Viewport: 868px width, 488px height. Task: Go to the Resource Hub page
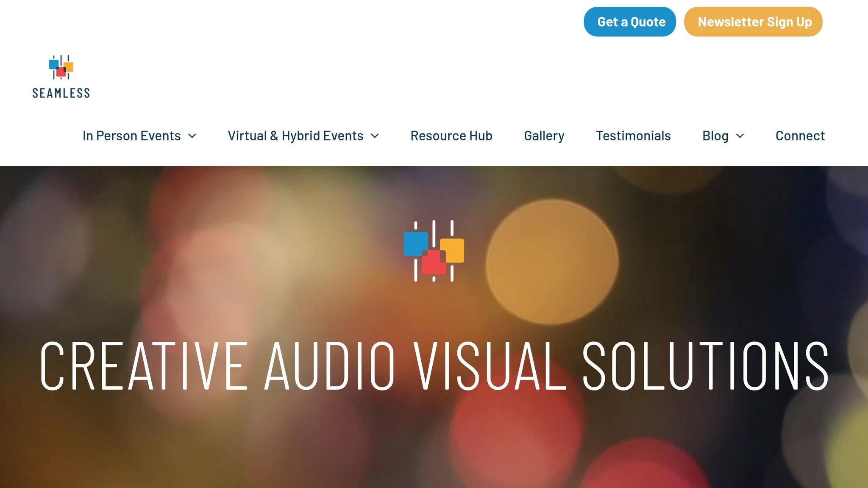point(451,136)
